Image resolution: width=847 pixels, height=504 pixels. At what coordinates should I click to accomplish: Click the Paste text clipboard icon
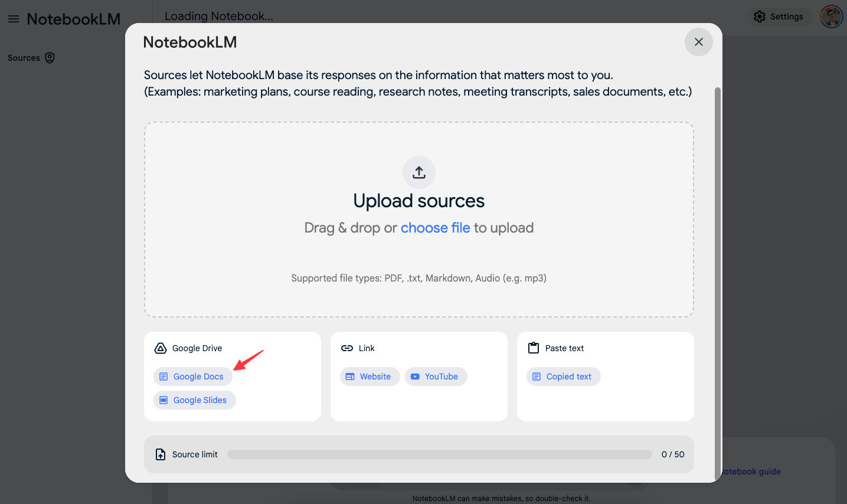point(533,348)
